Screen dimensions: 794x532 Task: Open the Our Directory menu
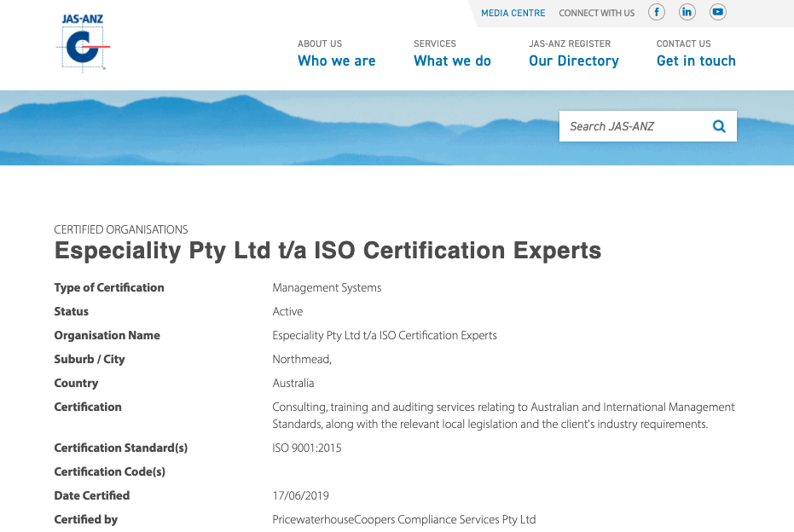pyautogui.click(x=574, y=53)
